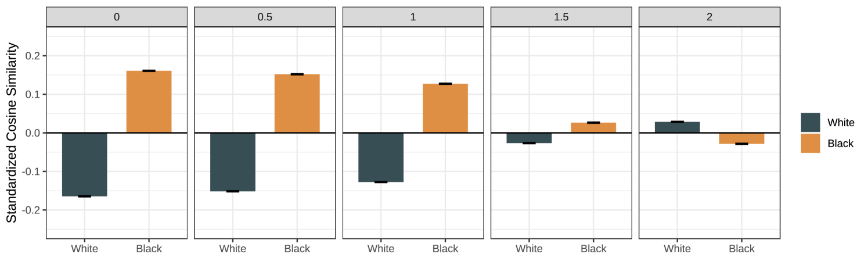The width and height of the screenshot is (868, 261).
Task: Click the positive White bar in panel 2
Action: (x=677, y=127)
